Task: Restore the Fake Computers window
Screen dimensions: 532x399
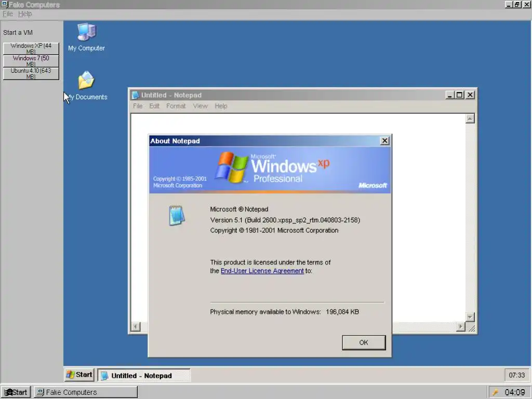Action: tap(517, 5)
